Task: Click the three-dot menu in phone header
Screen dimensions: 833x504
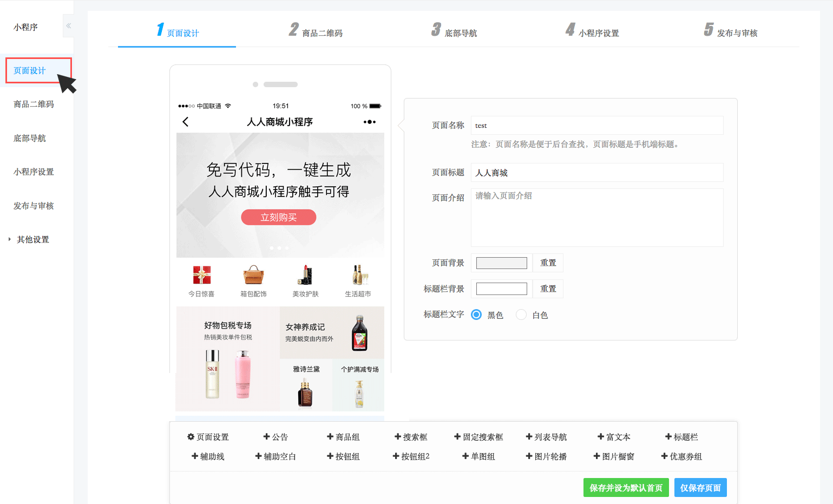Action: click(369, 122)
